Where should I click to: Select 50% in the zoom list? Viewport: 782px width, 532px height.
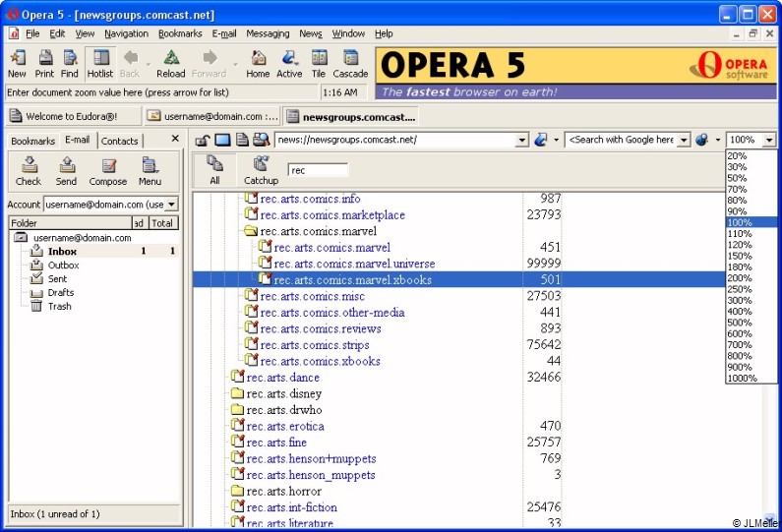[752, 178]
